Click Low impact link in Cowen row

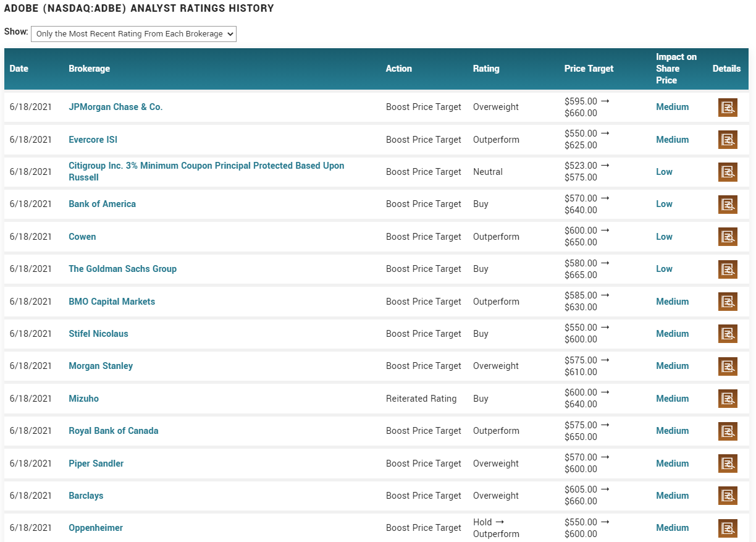pos(664,237)
